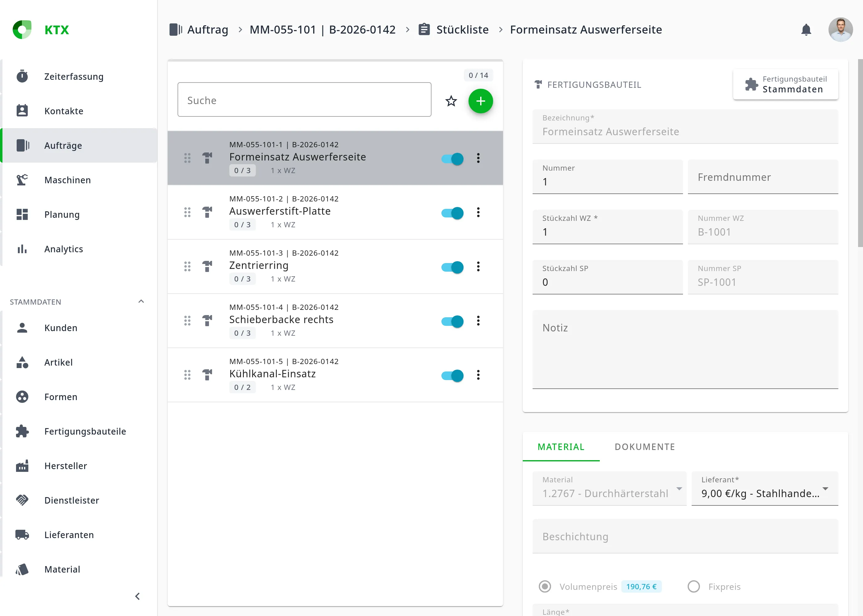Screen dimensions: 863x616
Task: Add a new part with green plus
Action: pyautogui.click(x=481, y=101)
